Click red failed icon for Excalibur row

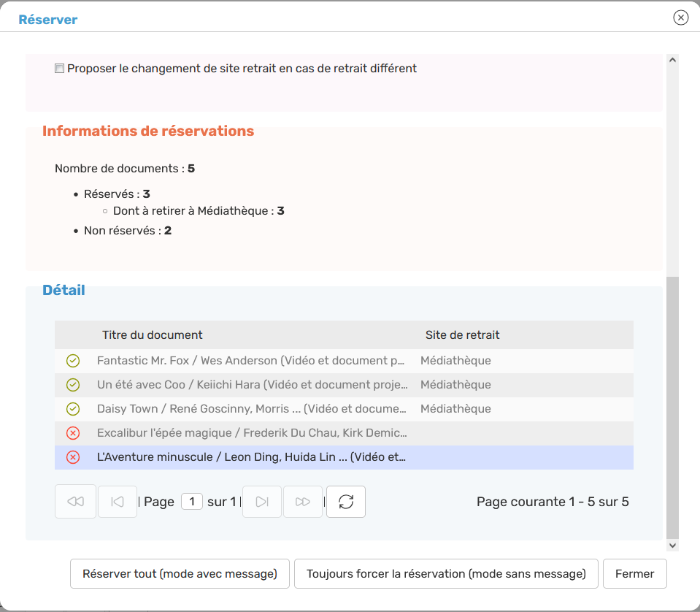(73, 433)
